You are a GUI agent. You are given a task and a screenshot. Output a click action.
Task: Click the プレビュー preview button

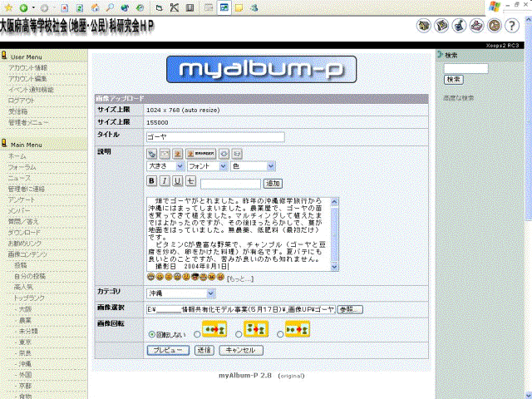[x=168, y=350]
